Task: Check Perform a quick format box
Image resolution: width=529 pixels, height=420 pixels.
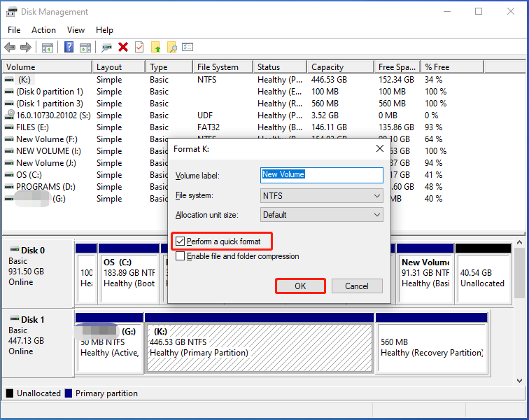Action: pos(181,241)
